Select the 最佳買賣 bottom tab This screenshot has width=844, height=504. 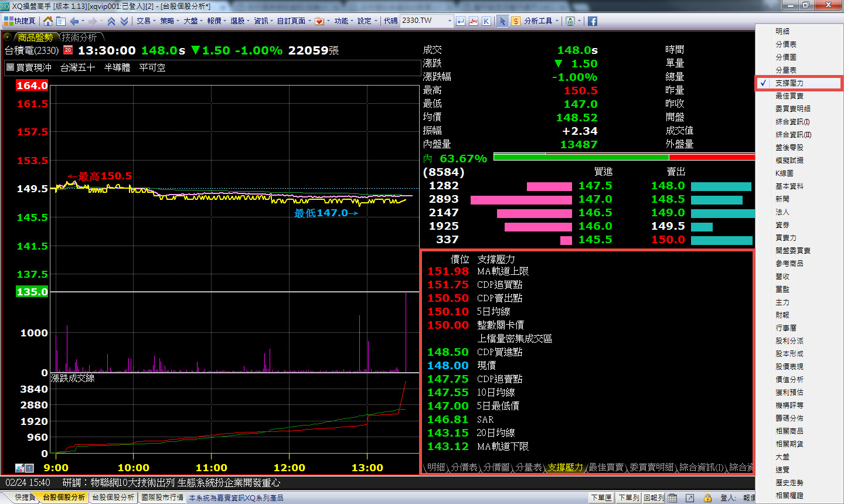tap(605, 467)
